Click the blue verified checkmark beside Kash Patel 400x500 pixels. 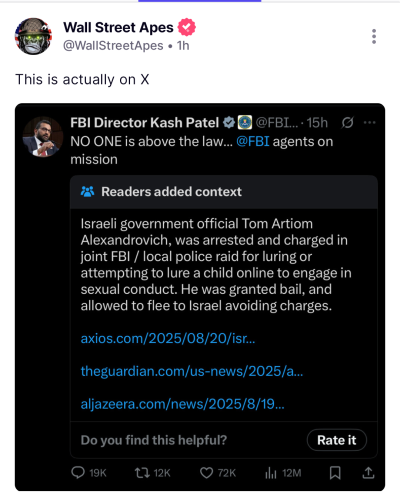click(229, 123)
